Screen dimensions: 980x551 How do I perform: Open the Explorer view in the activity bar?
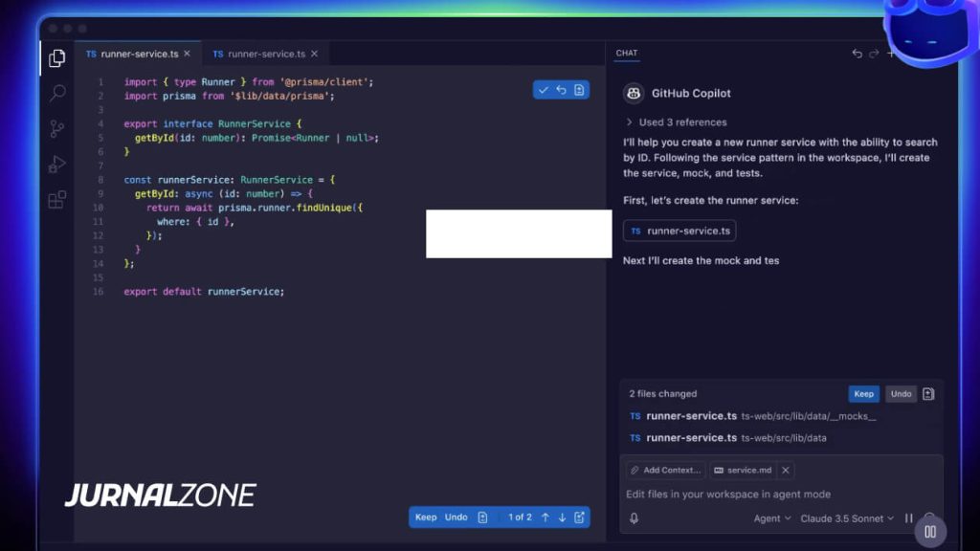tap(56, 57)
